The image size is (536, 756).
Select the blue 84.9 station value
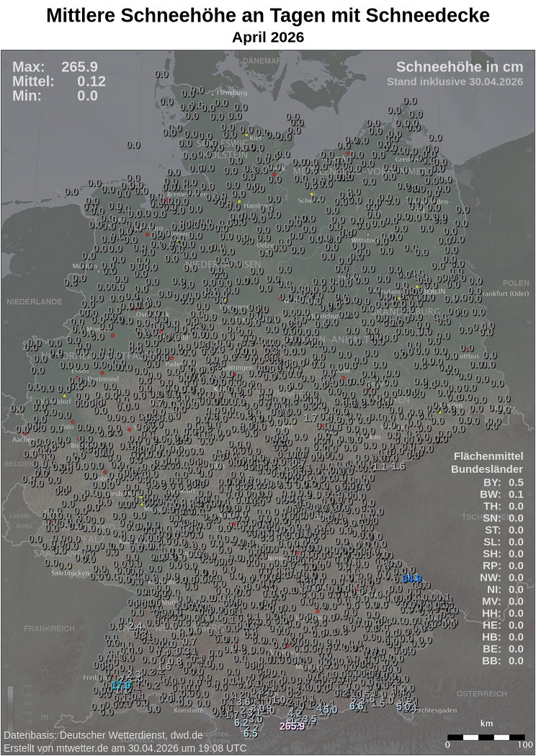(x=412, y=578)
